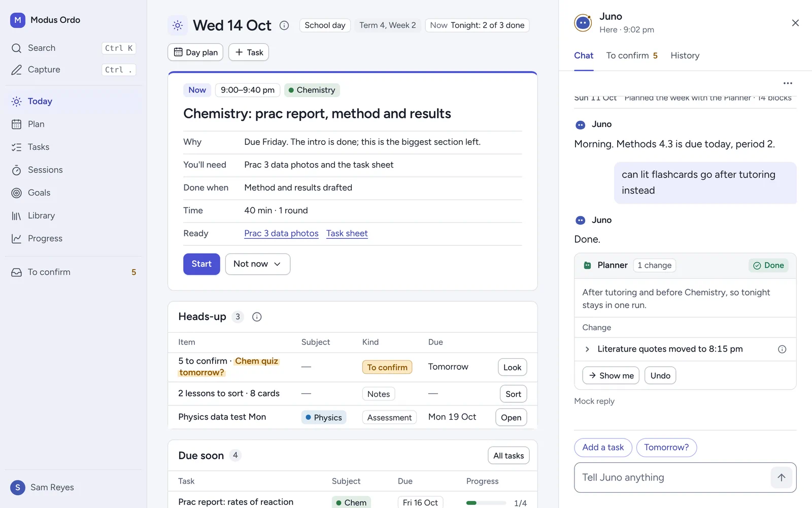
Task: Open Tasks checklist icon in sidebar
Action: 16,147
